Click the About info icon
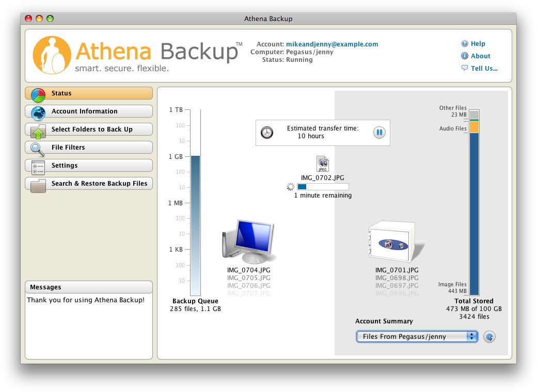537x392 pixels. click(x=464, y=56)
